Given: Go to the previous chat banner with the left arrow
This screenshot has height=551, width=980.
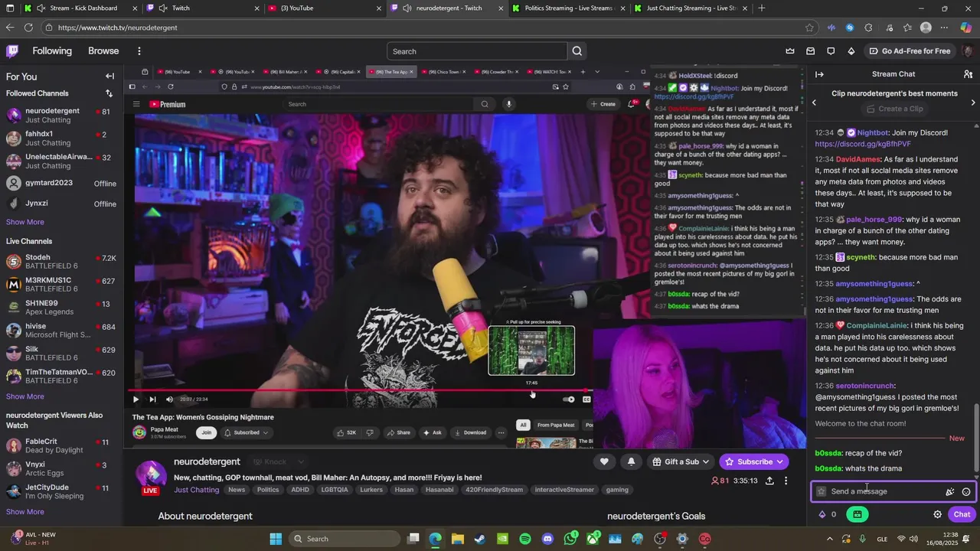Looking at the screenshot, I should pos(814,102).
